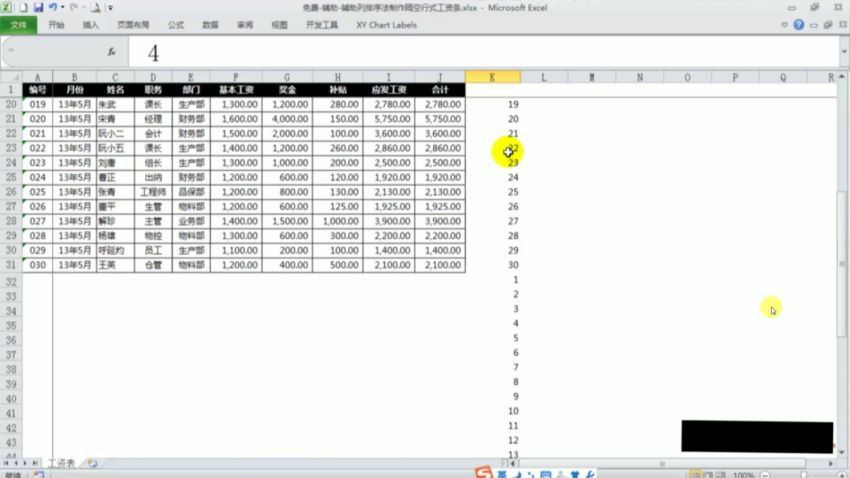Open the Customize Quick Access Toolbar dropdown
The height and width of the screenshot is (478, 850).
tap(110, 8)
